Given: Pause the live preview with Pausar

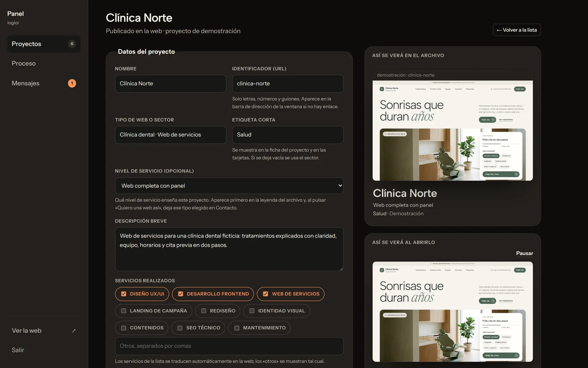Looking at the screenshot, I should (x=524, y=253).
